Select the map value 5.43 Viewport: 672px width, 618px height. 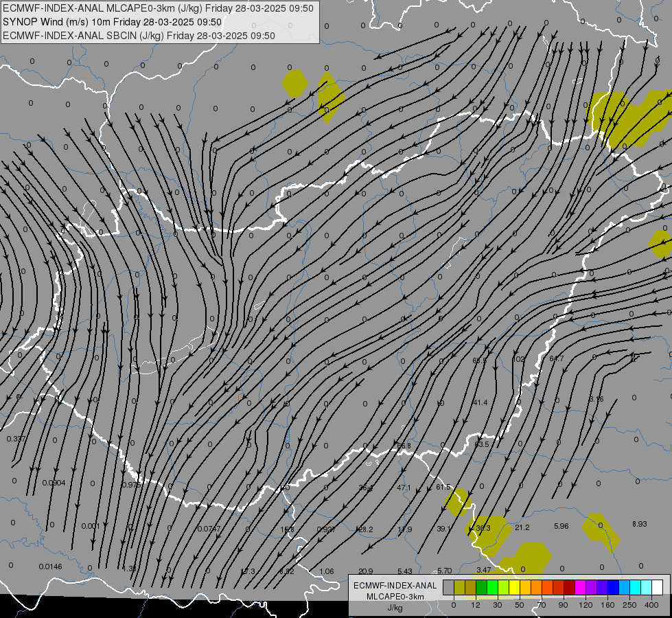click(404, 571)
